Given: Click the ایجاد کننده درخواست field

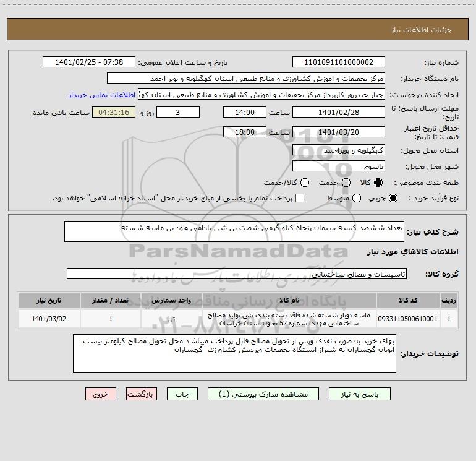Looking at the screenshot, I should pos(261,95).
